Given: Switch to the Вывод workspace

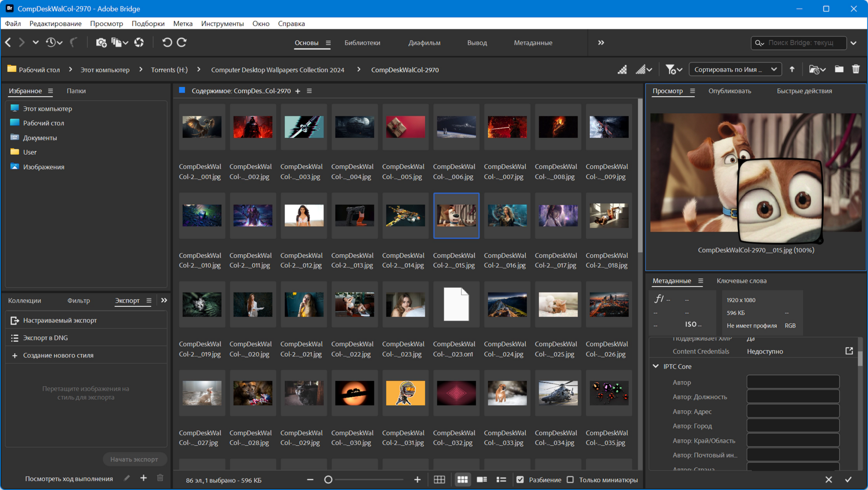Looking at the screenshot, I should click(477, 43).
